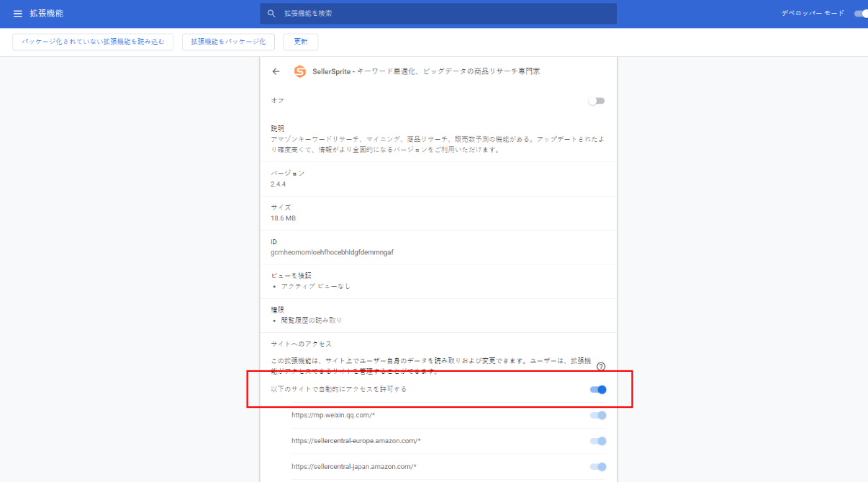Click the SellerSprite extension name heading
Viewport: 868px width, 482px height.
pos(426,71)
